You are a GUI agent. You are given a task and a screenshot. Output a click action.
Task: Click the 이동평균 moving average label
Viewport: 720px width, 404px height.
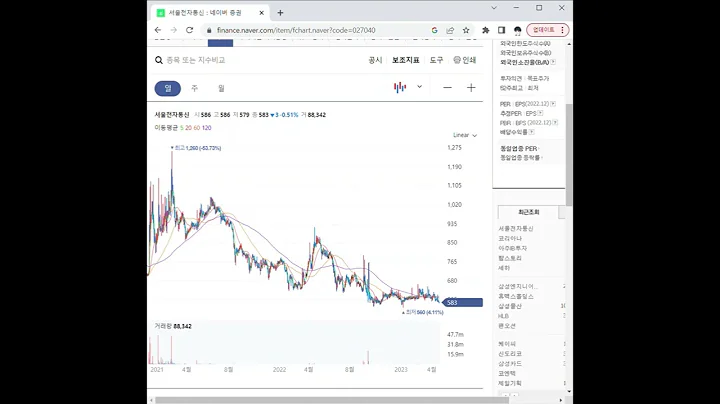click(166, 128)
